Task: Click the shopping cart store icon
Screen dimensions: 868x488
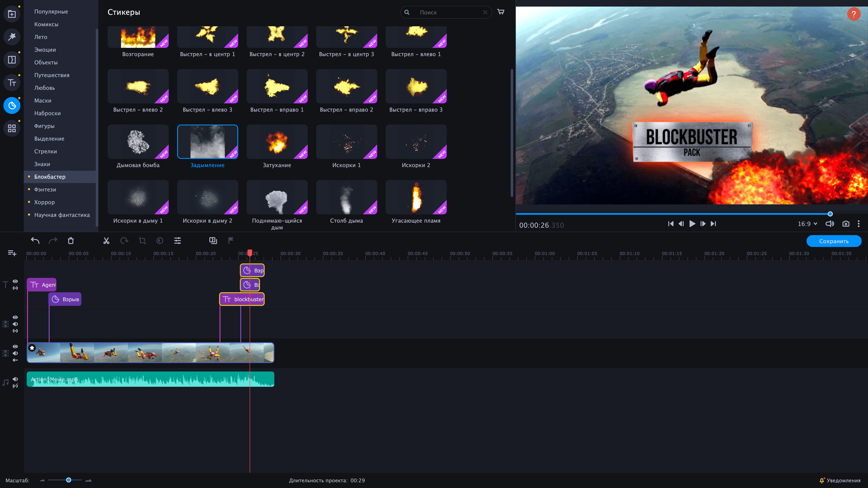Action: pos(500,12)
